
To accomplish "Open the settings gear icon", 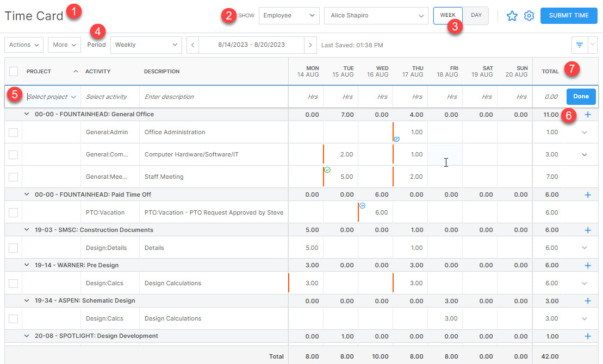I will click(x=529, y=16).
